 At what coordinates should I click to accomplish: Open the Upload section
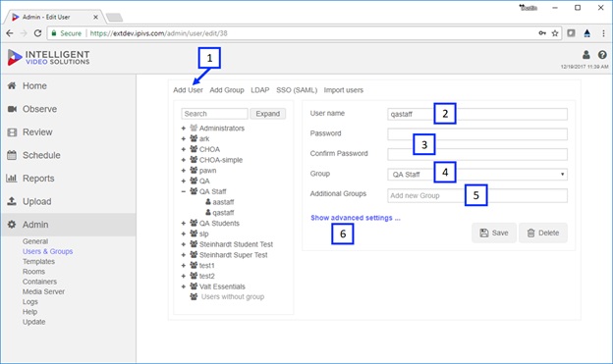[x=36, y=201]
